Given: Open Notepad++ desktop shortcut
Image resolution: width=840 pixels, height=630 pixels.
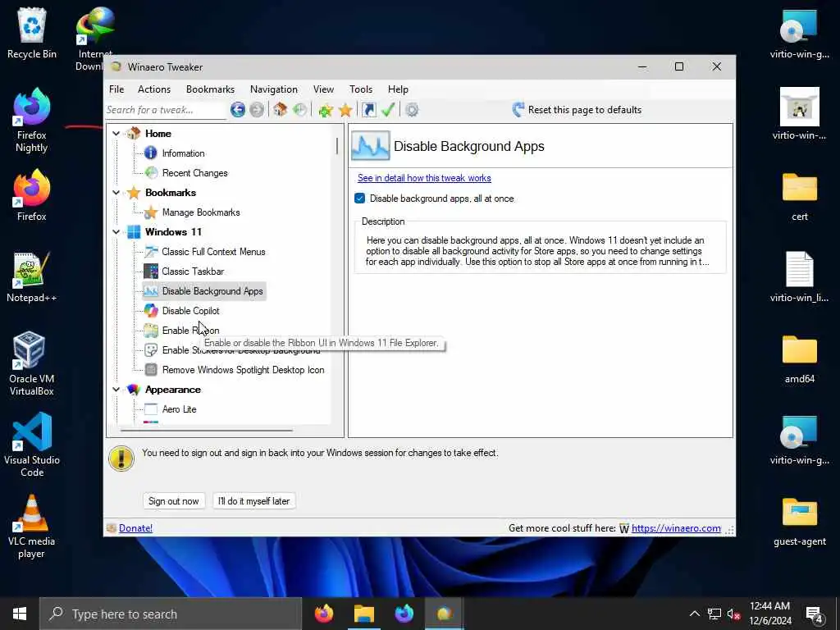Looking at the screenshot, I should [32, 277].
